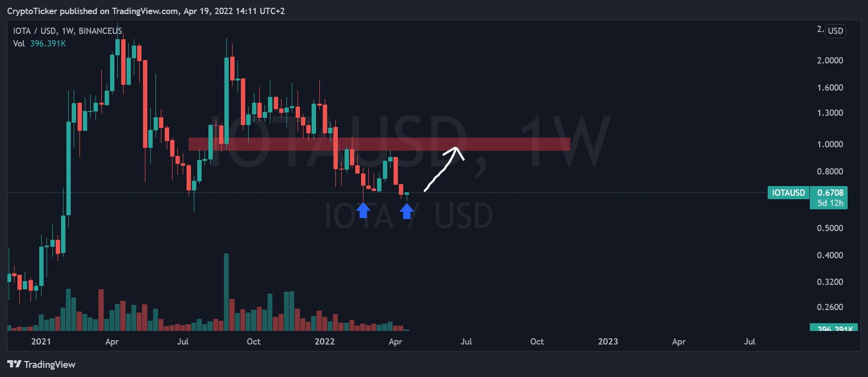Click the 0.5000 price axis label
The height and width of the screenshot is (377, 868).
830,228
